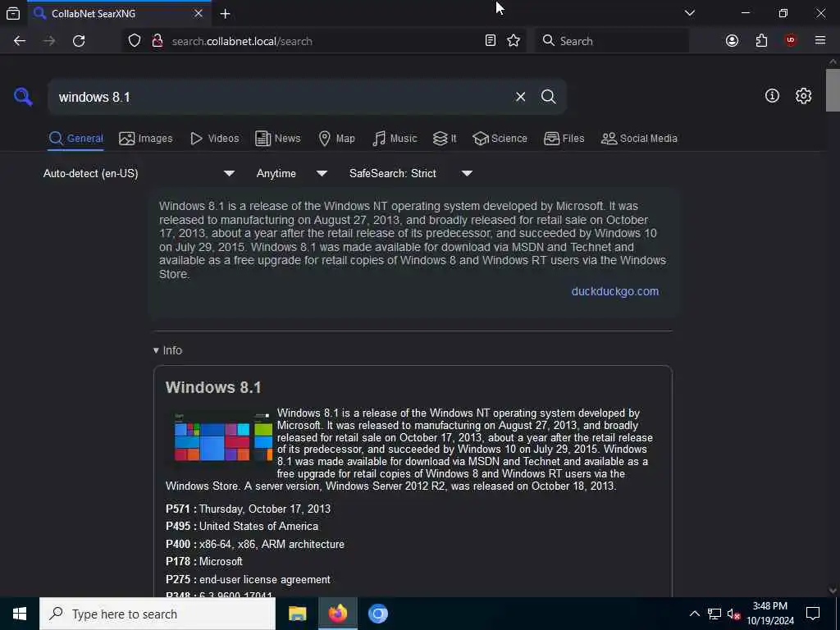Open the extensions puzzle icon
The height and width of the screenshot is (630, 840).
click(x=761, y=41)
